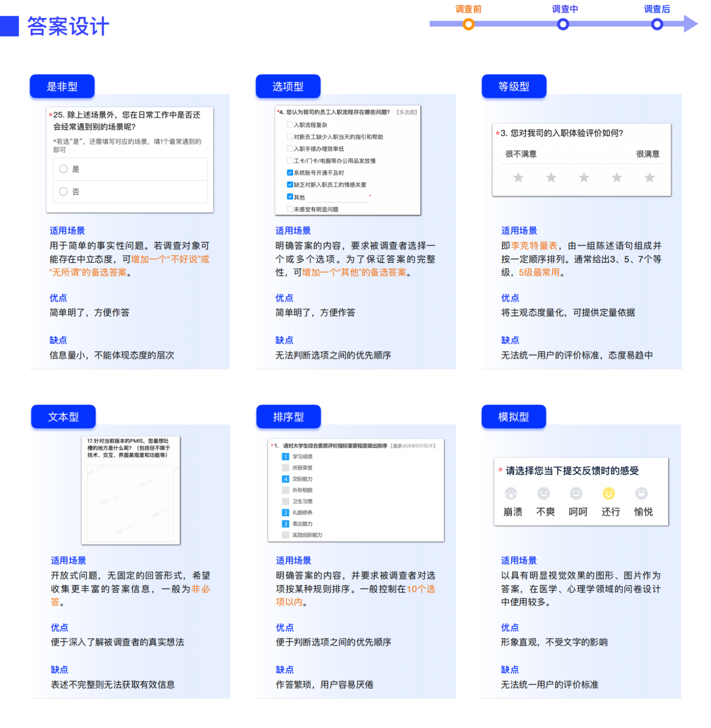Click the 调查中 timeline progress node
This screenshot has width=711, height=728.
tap(563, 24)
